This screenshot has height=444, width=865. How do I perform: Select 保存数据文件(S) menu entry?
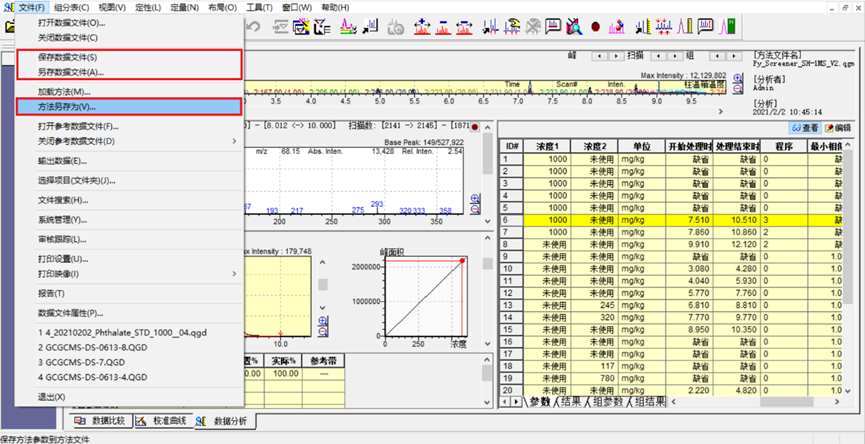click(x=67, y=57)
